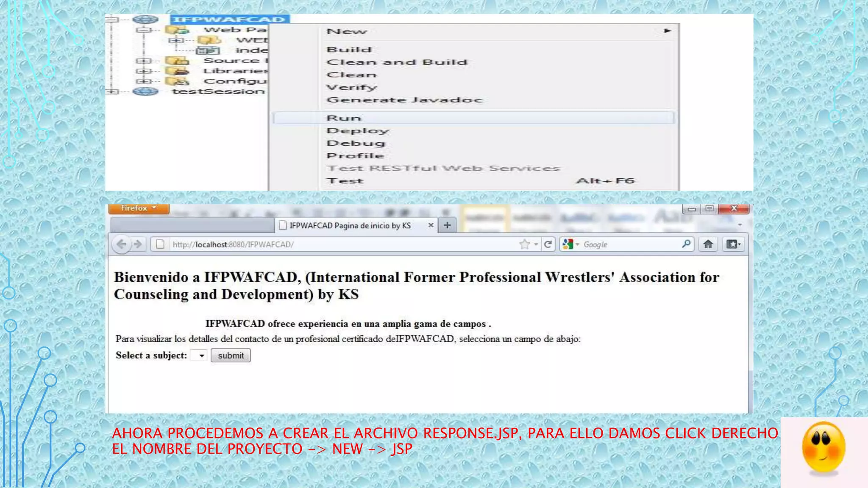Expand the Source Packages node

click(x=144, y=61)
